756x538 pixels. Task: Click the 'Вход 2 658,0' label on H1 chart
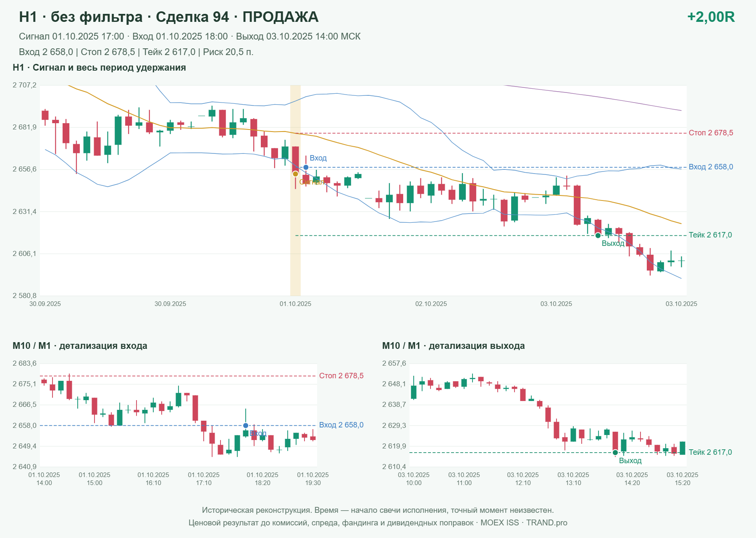pyautogui.click(x=711, y=167)
